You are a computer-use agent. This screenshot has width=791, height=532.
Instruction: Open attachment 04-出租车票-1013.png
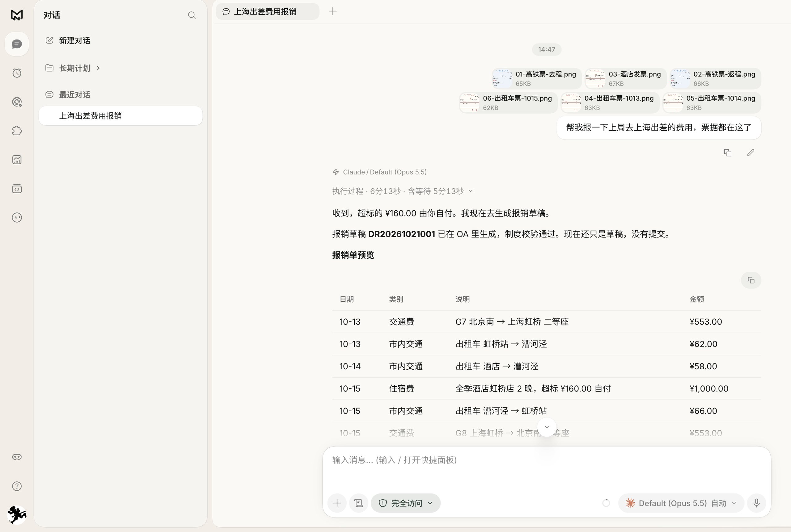click(x=610, y=103)
